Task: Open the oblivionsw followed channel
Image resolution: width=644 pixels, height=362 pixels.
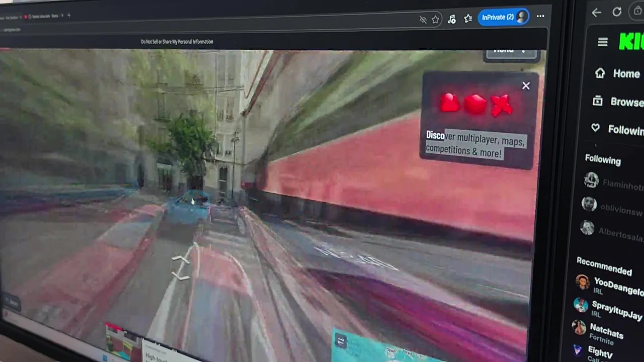Action: (612, 207)
